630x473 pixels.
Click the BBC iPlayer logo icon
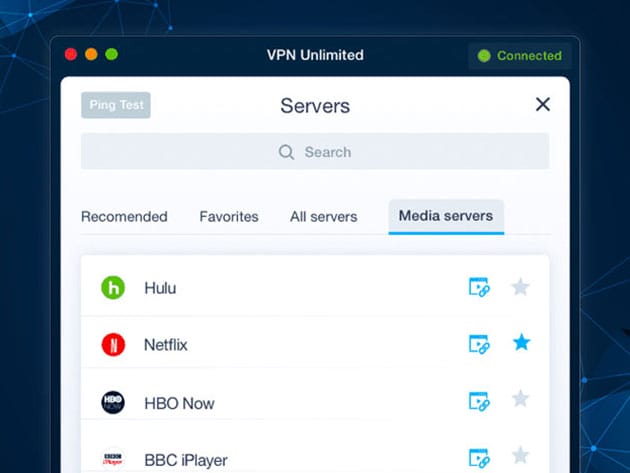113,459
